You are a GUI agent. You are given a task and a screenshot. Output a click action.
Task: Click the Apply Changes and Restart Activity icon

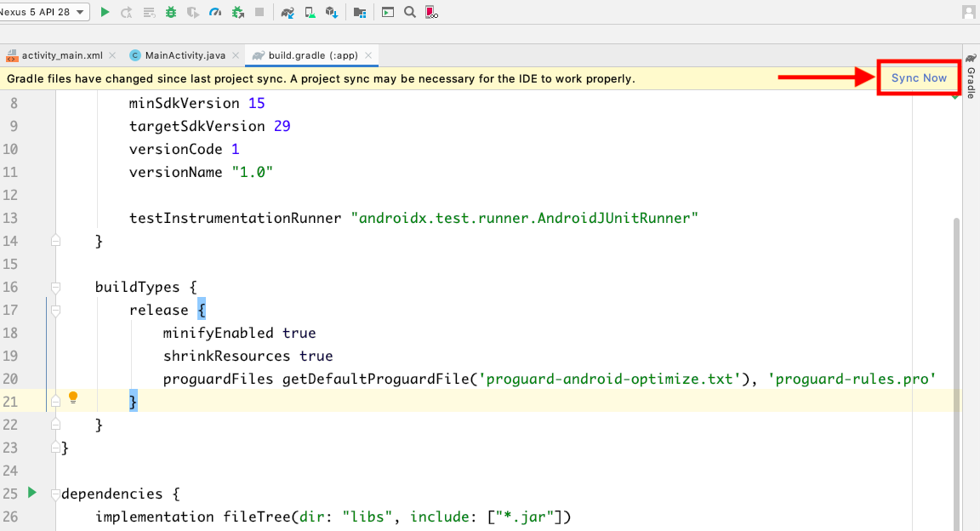click(127, 12)
